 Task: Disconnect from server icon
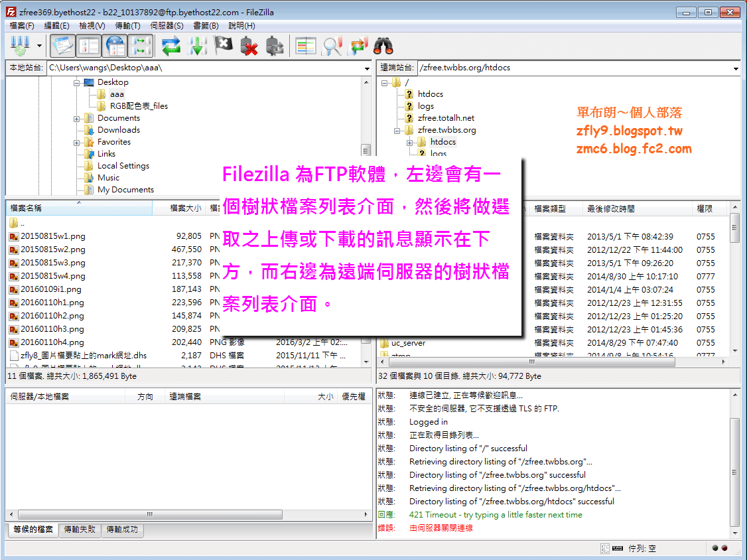(x=249, y=46)
